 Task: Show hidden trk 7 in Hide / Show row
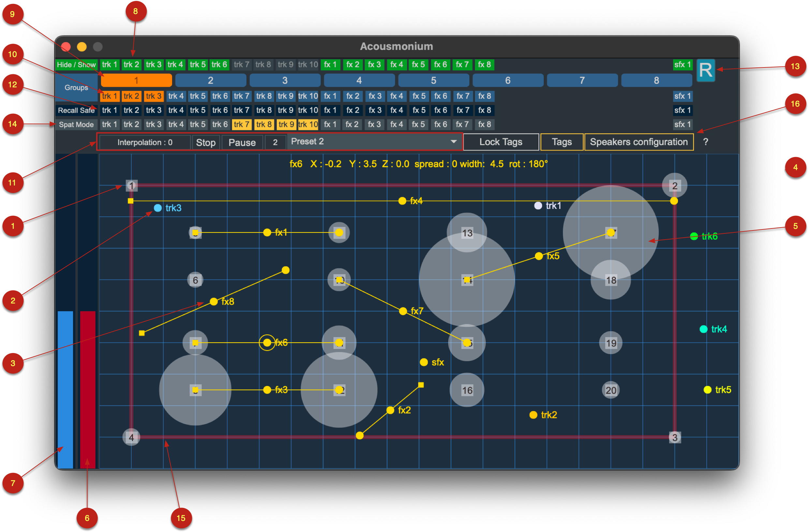[x=241, y=65]
